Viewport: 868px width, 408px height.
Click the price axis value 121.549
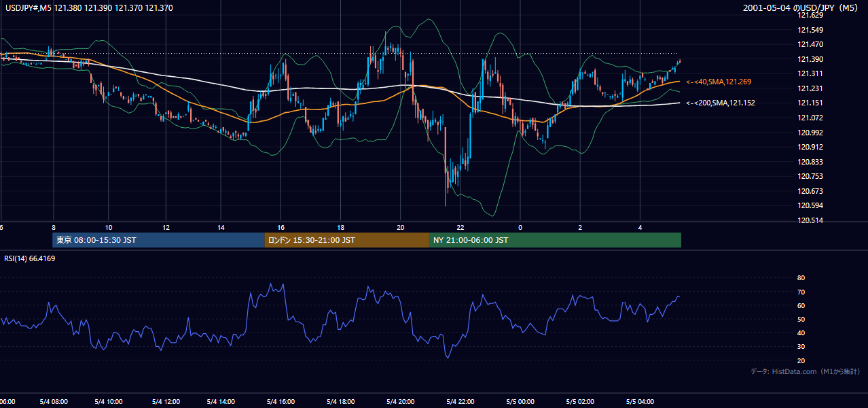pos(810,31)
